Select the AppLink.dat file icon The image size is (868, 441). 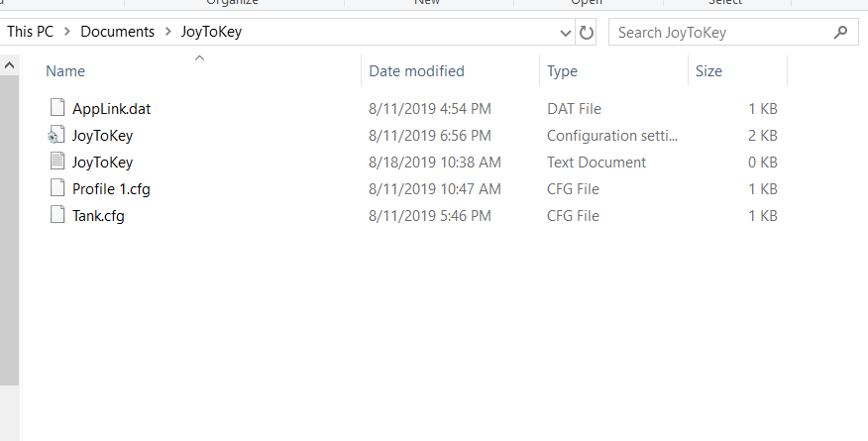[x=57, y=107]
